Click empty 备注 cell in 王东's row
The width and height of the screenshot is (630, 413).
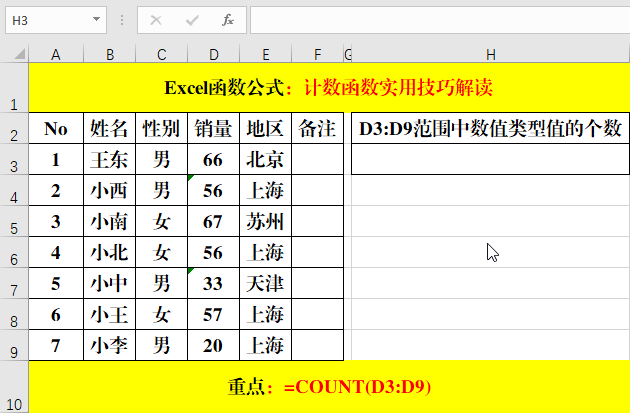pos(317,159)
